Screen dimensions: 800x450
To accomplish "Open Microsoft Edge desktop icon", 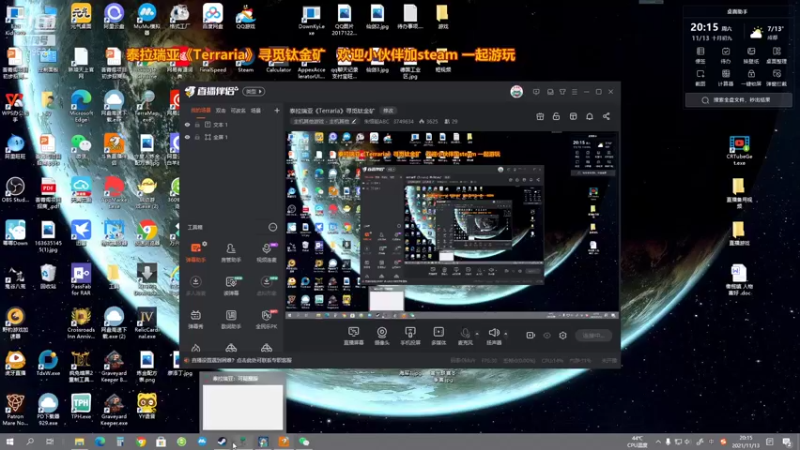I will coord(81,106).
